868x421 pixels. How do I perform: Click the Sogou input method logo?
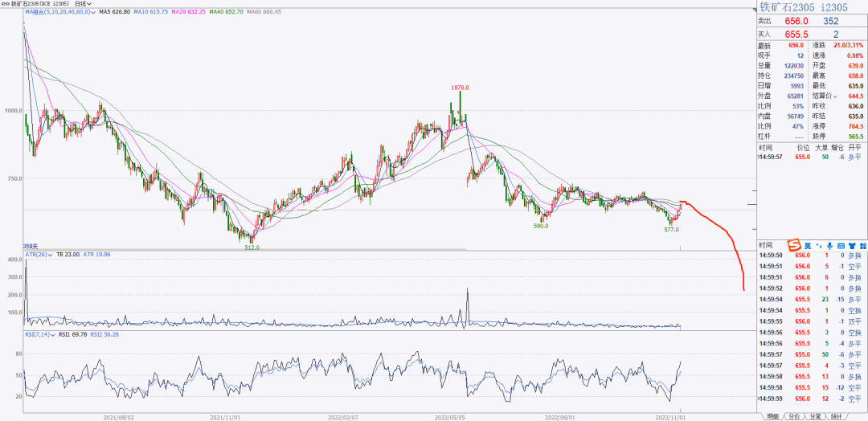pyautogui.click(x=794, y=245)
